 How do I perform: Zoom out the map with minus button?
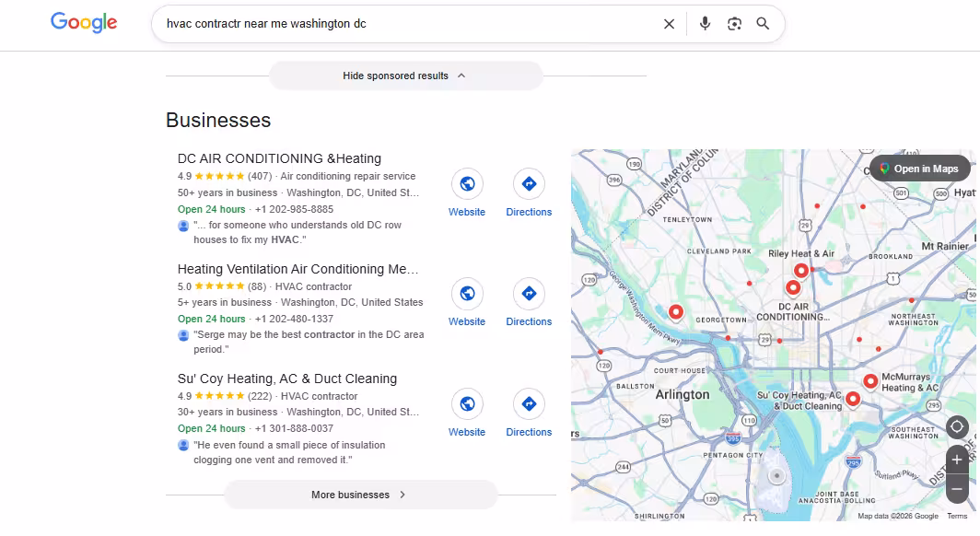[957, 489]
